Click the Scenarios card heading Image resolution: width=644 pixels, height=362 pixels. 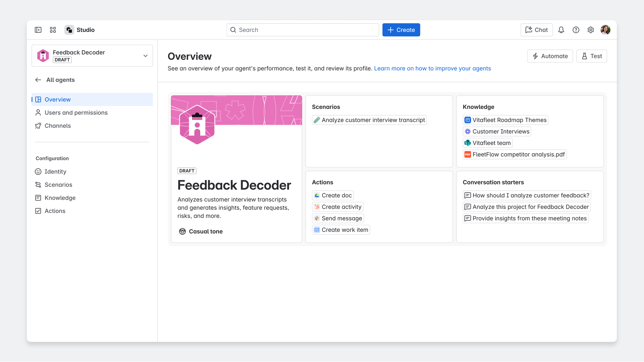point(326,107)
